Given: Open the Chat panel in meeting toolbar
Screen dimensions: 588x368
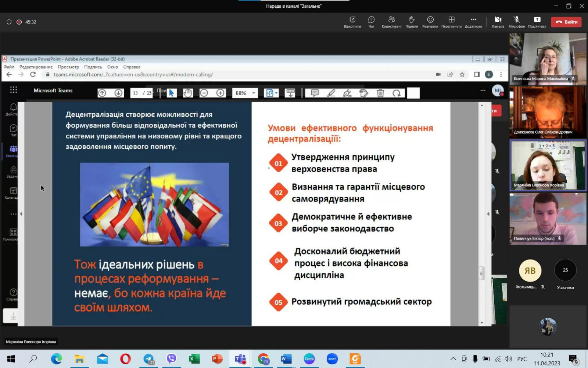Looking at the screenshot, I should (x=371, y=22).
